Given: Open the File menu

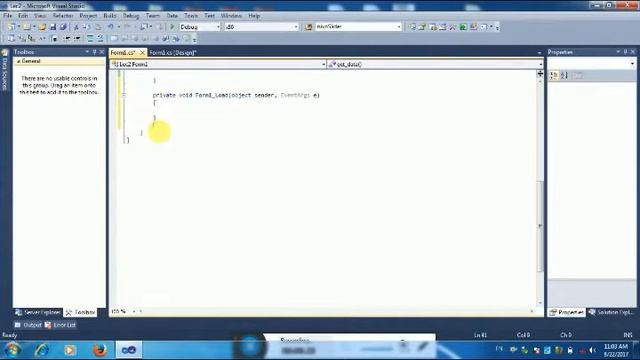Looking at the screenshot, I should pyautogui.click(x=7, y=16).
